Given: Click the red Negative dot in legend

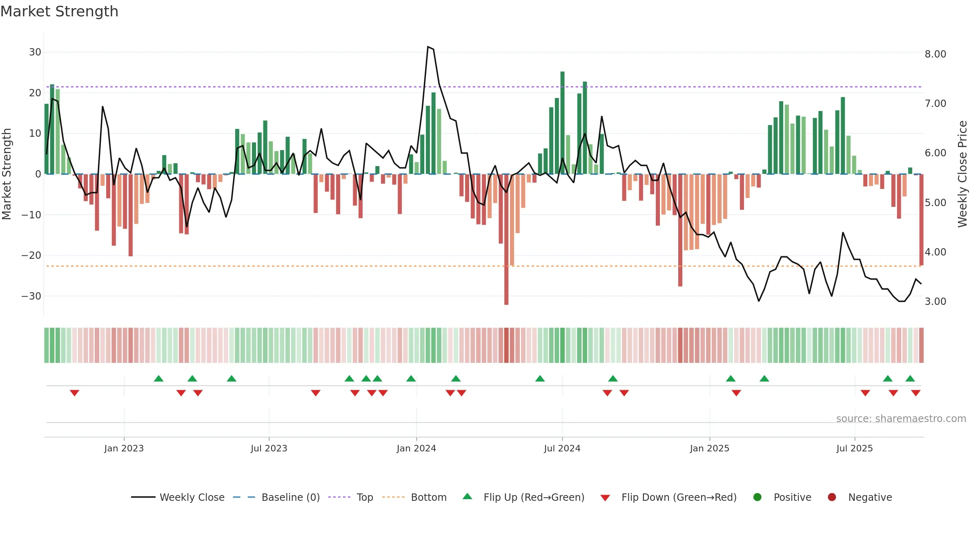Looking at the screenshot, I should pos(832,497).
